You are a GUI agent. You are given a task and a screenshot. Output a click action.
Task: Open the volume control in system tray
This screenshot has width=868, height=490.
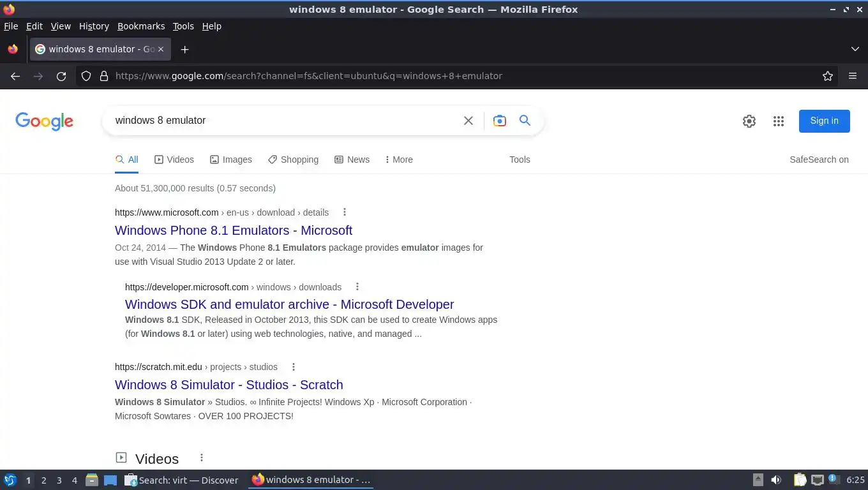[x=776, y=480]
